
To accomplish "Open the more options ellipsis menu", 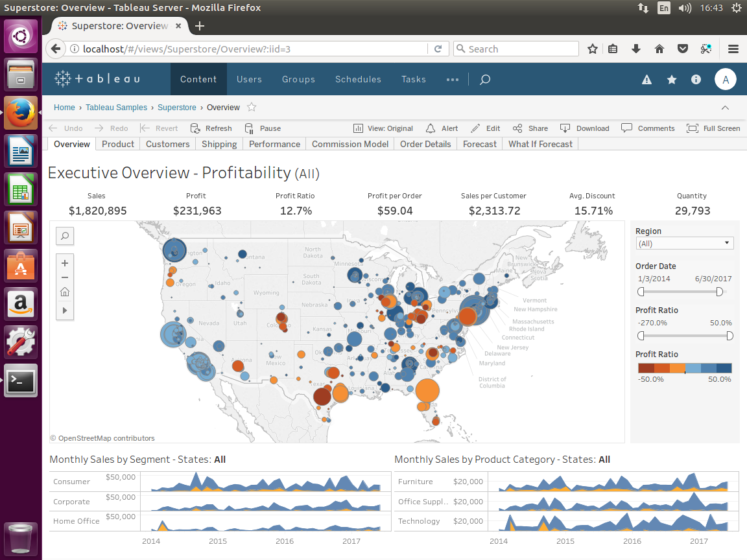I will point(453,80).
